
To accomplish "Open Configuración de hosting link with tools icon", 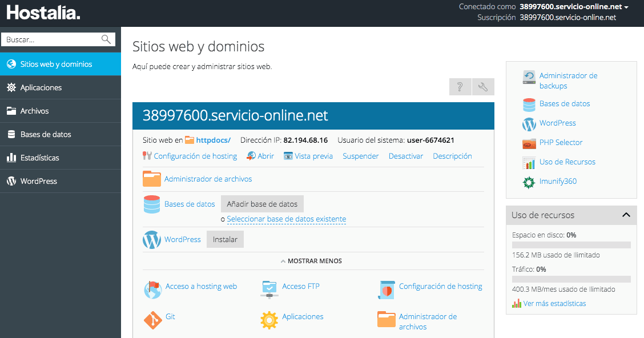I will [x=195, y=156].
